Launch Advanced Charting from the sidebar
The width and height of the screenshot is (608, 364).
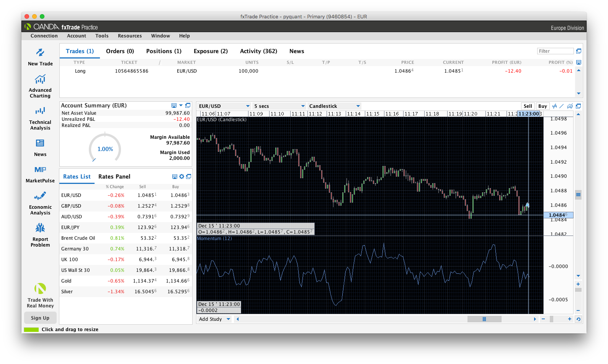[40, 79]
